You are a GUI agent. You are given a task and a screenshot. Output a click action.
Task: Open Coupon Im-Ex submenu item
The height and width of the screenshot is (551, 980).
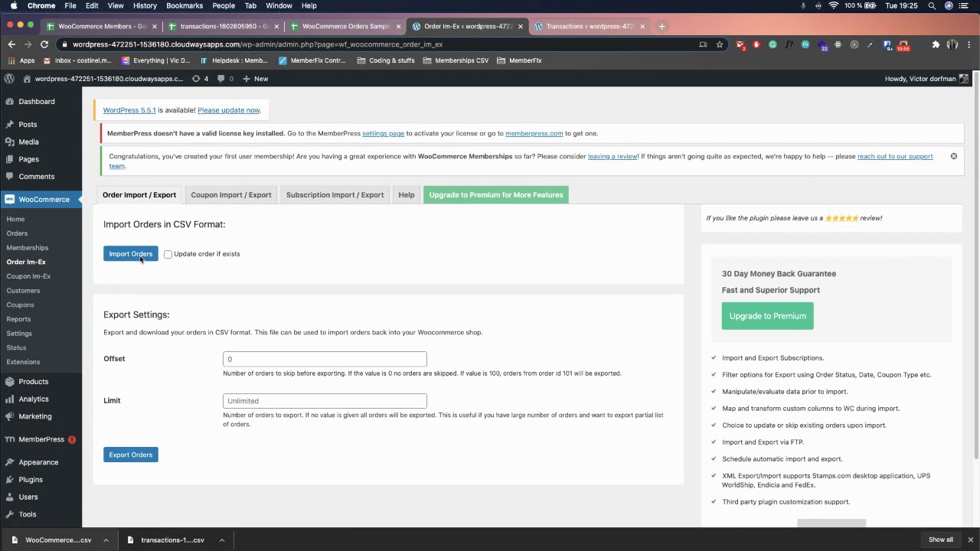coord(28,276)
